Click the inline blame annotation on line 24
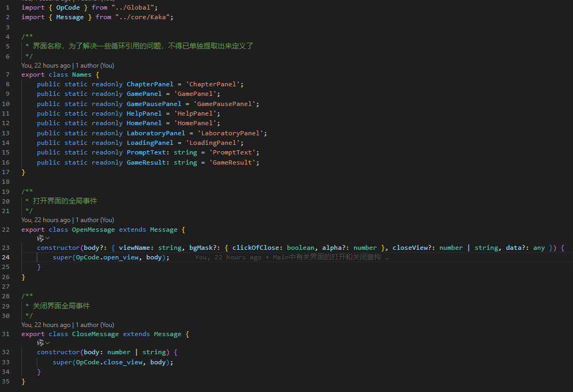The image size is (573, 392). 292,257
